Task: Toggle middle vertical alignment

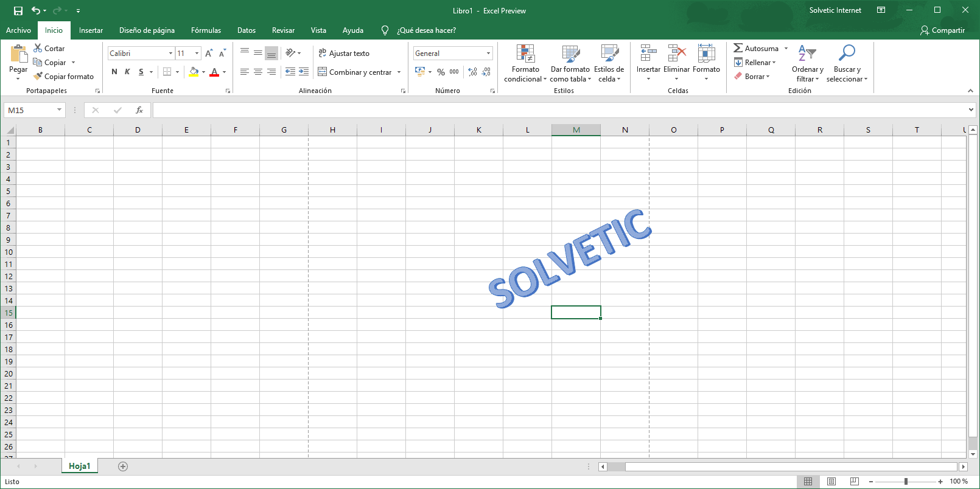Action: (258, 53)
